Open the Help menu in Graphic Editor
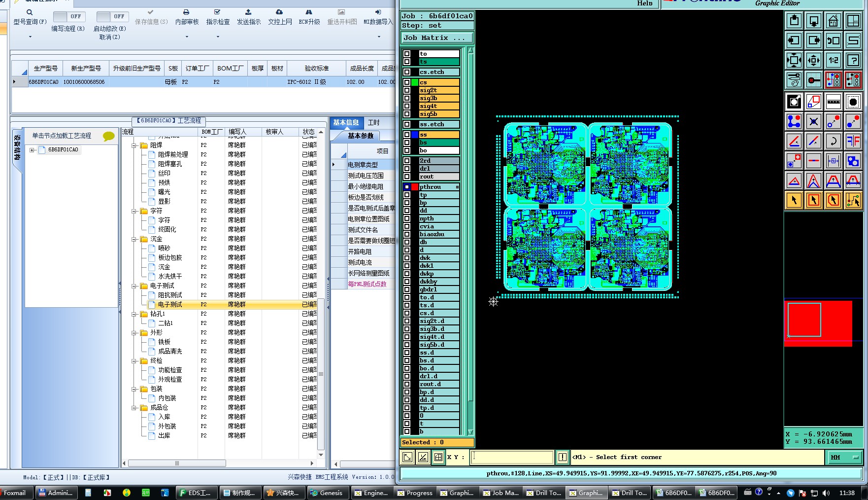The width and height of the screenshot is (868, 500). point(644,3)
